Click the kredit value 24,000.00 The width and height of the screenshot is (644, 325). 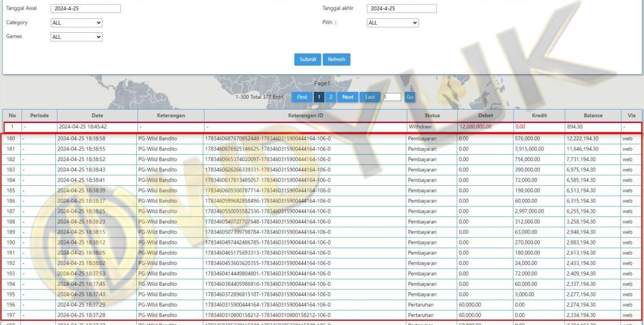[x=526, y=263]
